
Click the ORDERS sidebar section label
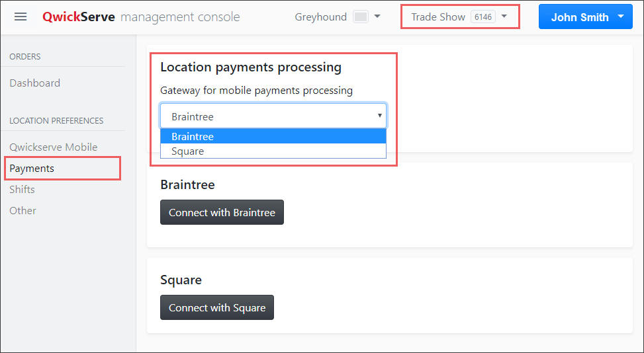point(25,57)
